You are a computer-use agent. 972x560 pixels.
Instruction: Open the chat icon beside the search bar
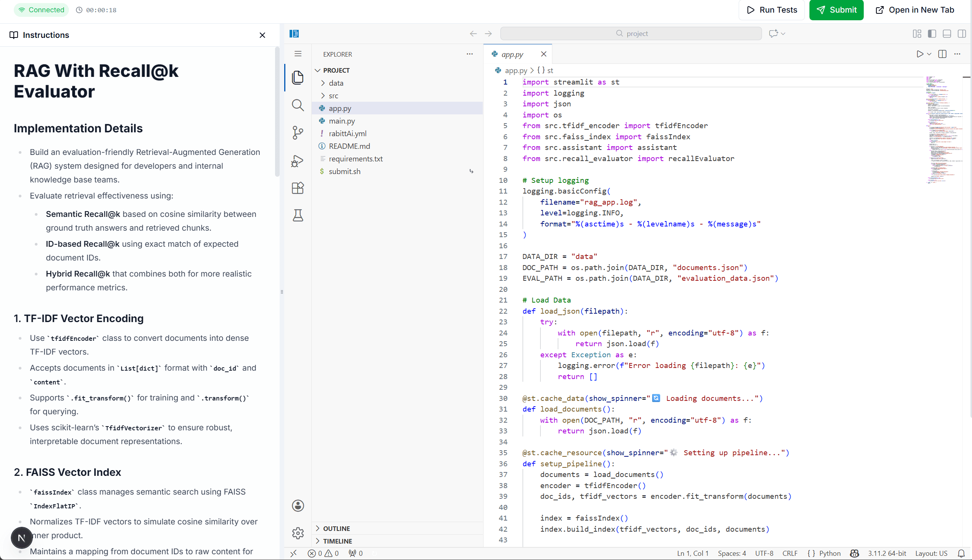pos(773,33)
